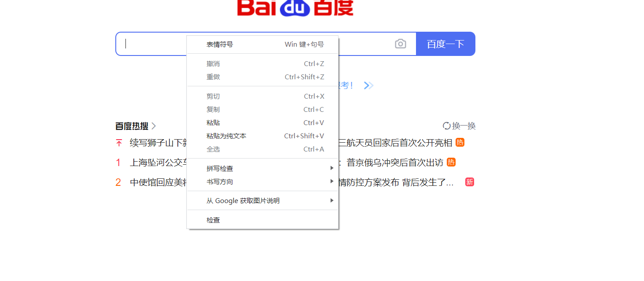Choose 撤消 from context menu

click(263, 63)
